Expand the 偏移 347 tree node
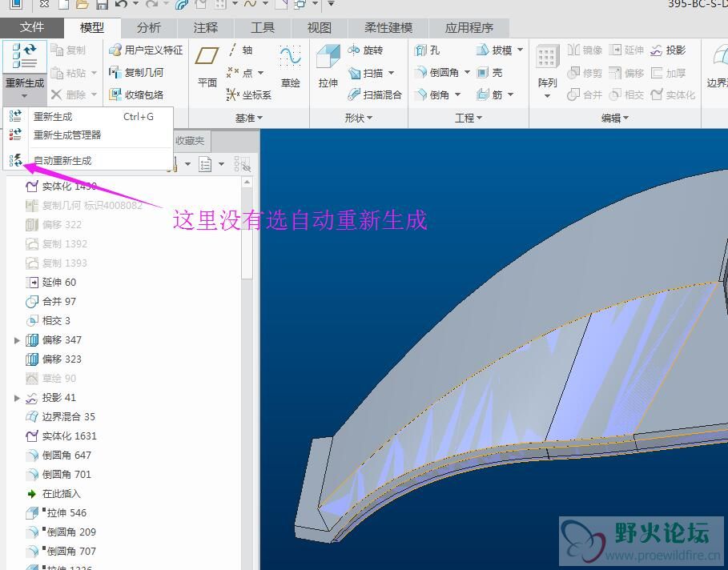Screen dimensions: 728x570 pos(17,340)
